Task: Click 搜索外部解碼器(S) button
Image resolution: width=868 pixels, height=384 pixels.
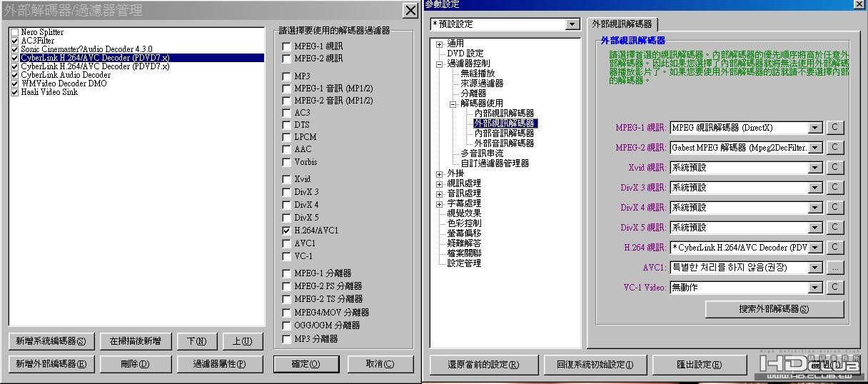Action: [774, 309]
